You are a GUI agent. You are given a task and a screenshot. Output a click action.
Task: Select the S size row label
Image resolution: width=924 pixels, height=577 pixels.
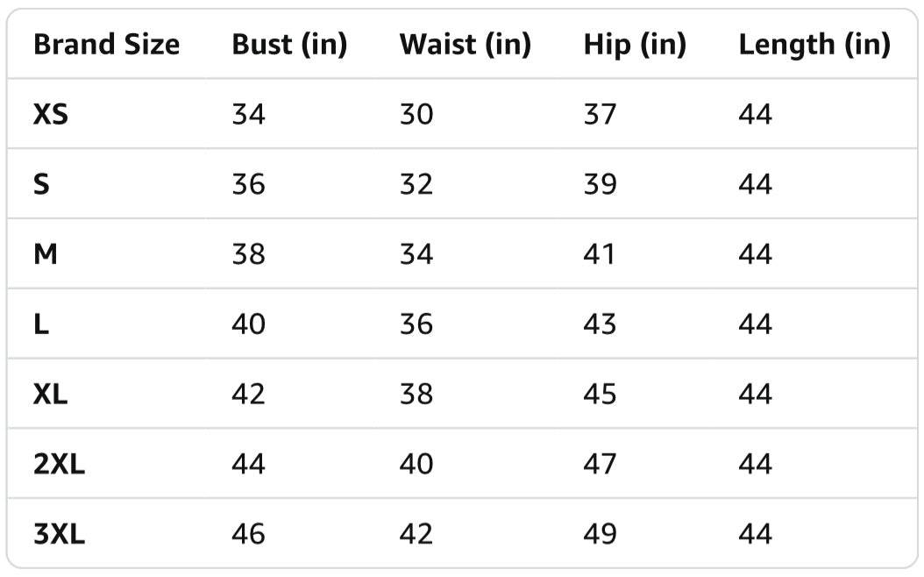(41, 184)
